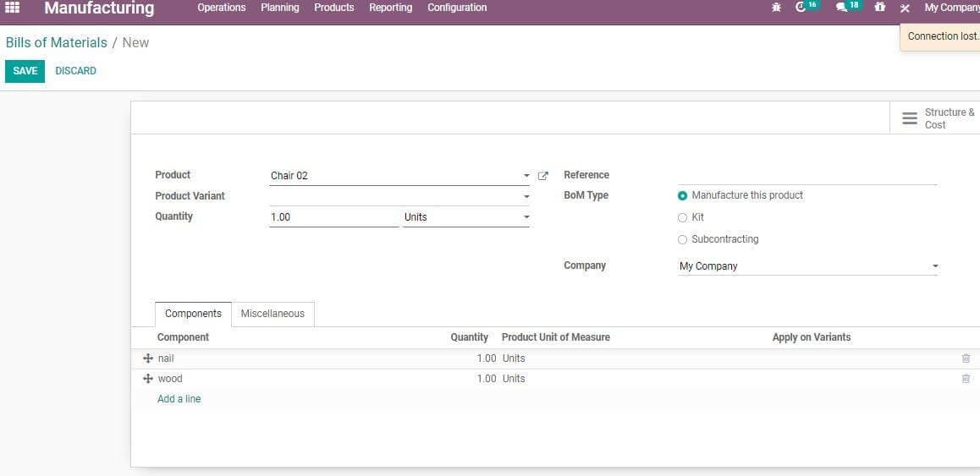The image size is (980, 476).
Task: Open the My Company switcher in the top bar
Action: pos(952,8)
